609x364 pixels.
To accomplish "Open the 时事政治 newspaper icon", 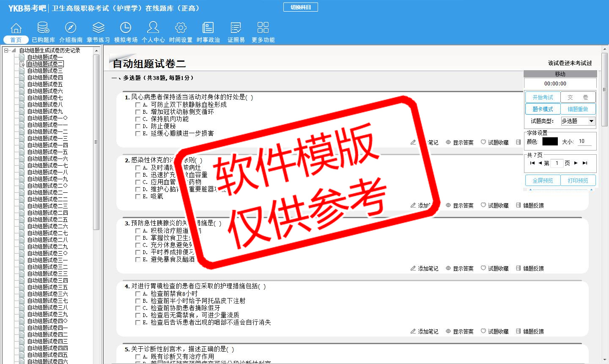I will point(208,28).
